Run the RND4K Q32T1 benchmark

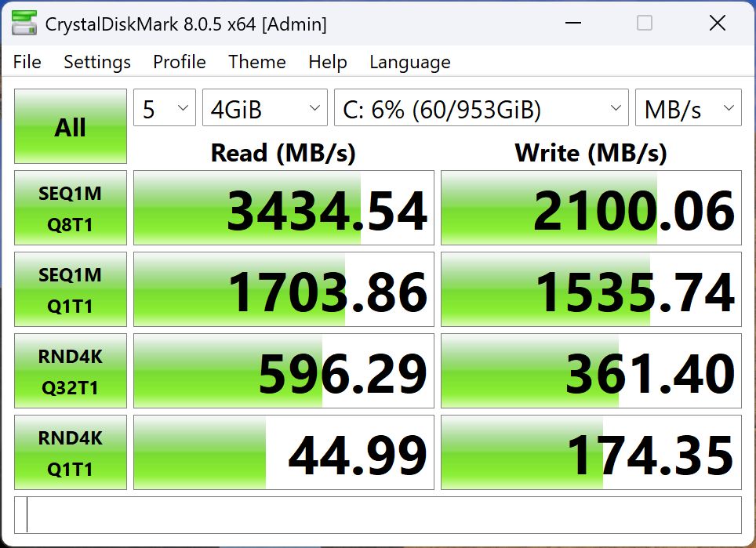[x=71, y=371]
